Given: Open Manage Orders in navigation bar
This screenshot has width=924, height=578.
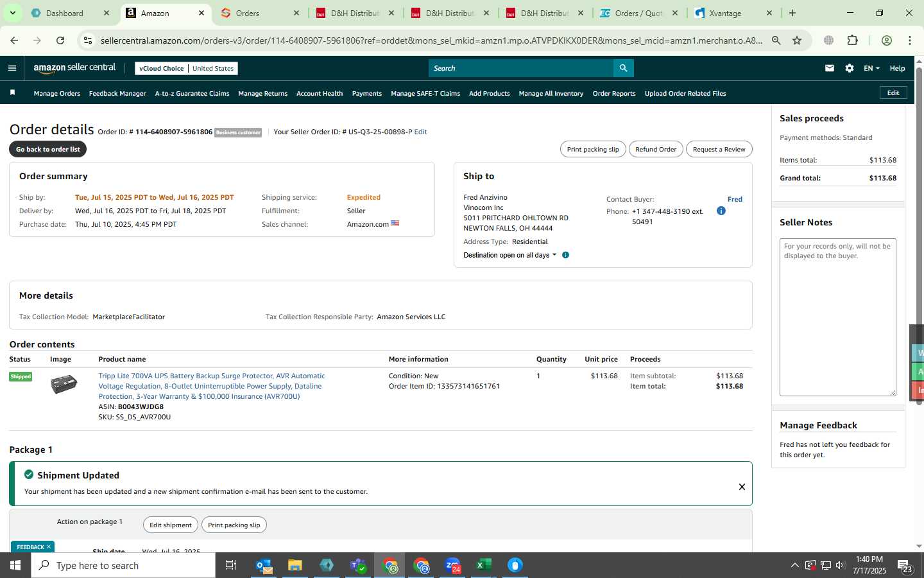Looking at the screenshot, I should click(x=57, y=93).
